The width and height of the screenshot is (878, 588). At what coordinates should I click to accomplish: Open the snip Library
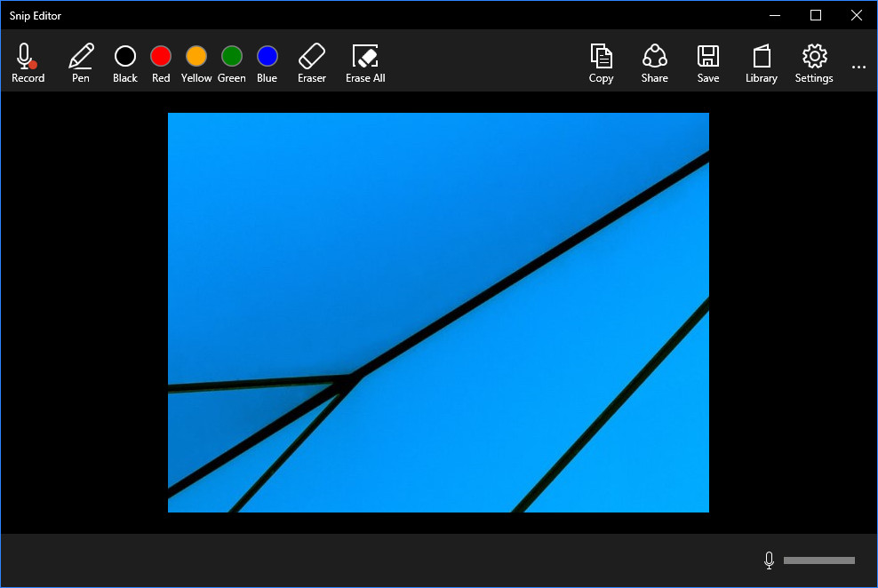click(x=762, y=63)
